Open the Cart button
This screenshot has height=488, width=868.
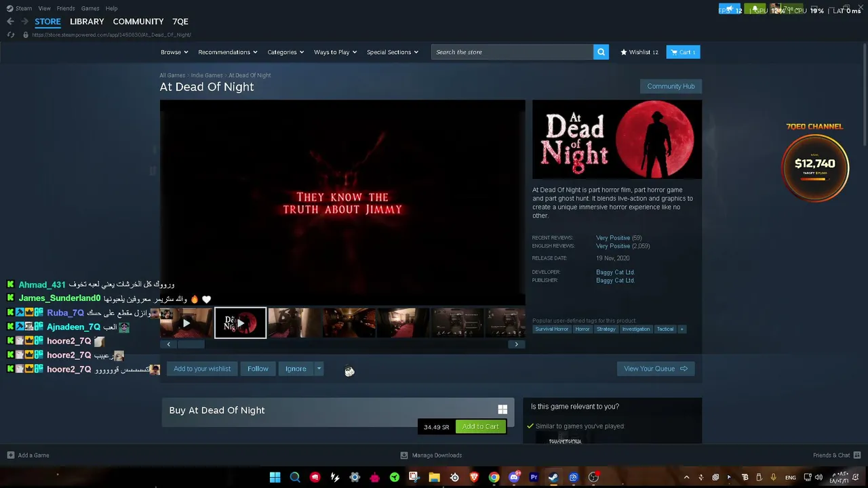(683, 52)
